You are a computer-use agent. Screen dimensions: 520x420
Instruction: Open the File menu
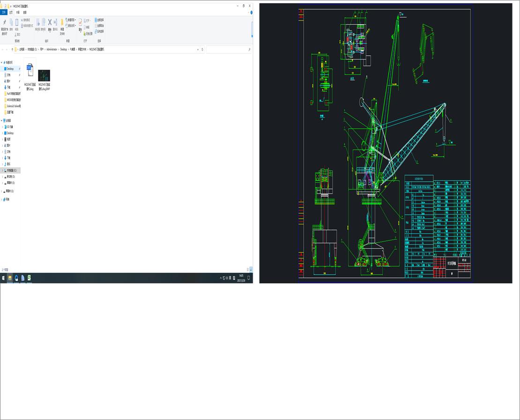[x=4, y=11]
